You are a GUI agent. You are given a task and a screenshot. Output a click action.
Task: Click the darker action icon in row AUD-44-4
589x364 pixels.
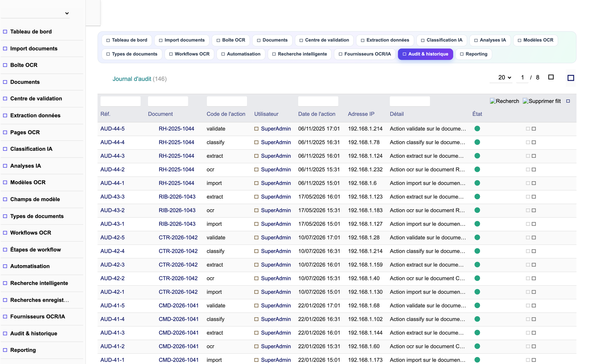pos(534,142)
